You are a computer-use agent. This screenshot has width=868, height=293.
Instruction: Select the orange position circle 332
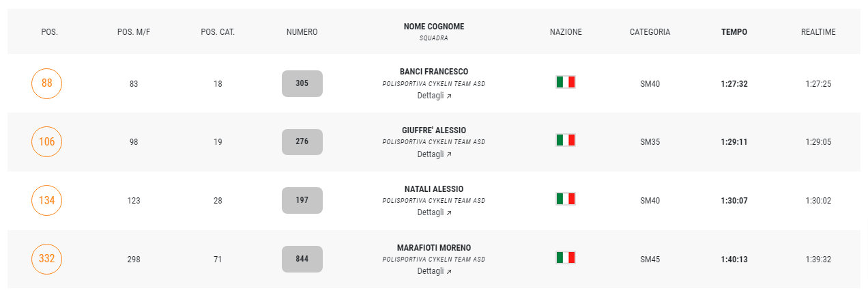(x=46, y=260)
